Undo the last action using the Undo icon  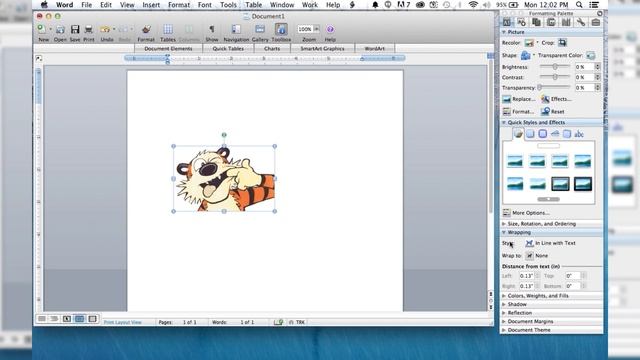tap(105, 29)
